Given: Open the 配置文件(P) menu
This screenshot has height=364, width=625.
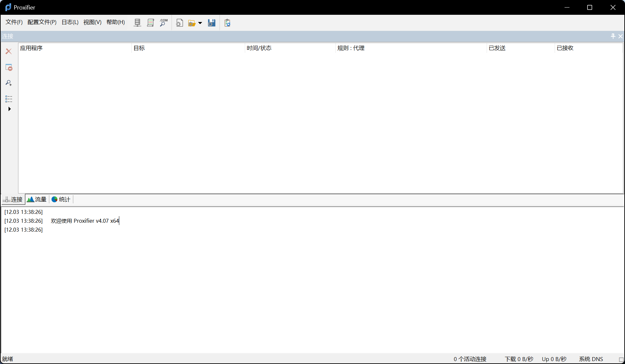Looking at the screenshot, I should click(42, 22).
